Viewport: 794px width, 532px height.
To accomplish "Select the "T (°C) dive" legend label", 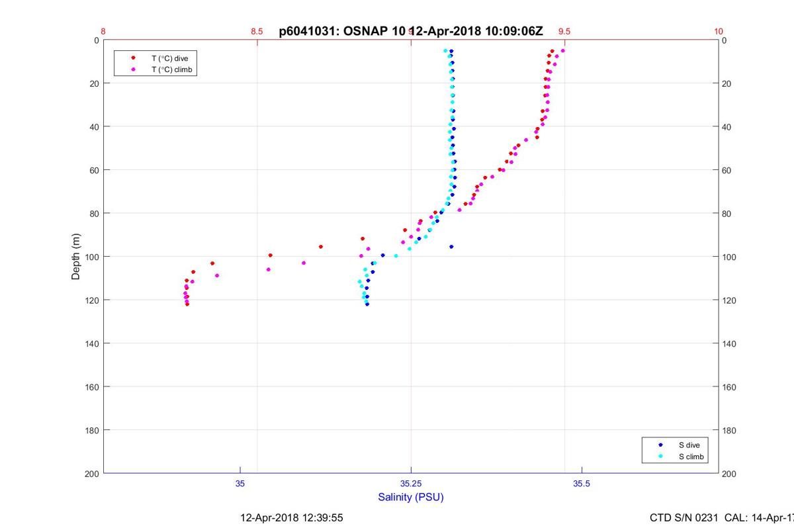I will click(169, 58).
